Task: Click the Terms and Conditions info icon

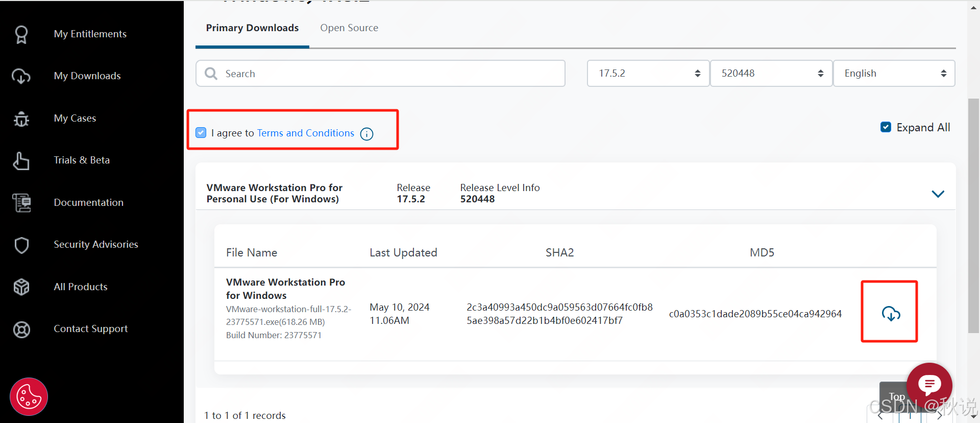Action: 366,134
